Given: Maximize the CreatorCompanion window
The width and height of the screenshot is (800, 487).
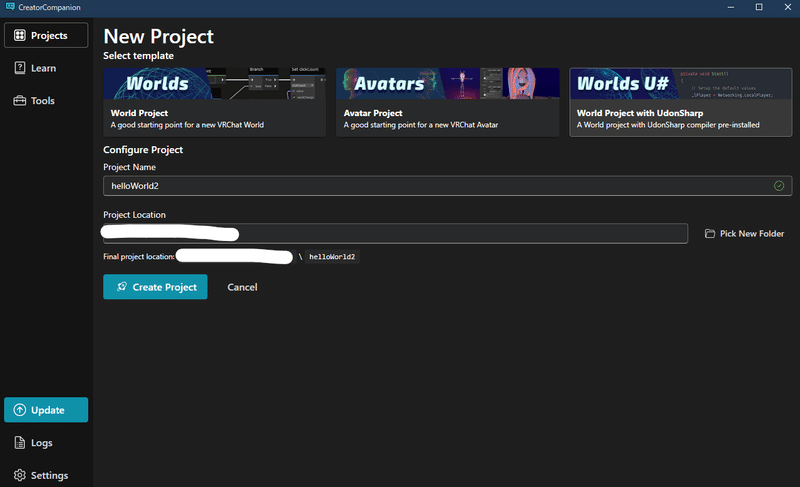Looking at the screenshot, I should tap(759, 7).
